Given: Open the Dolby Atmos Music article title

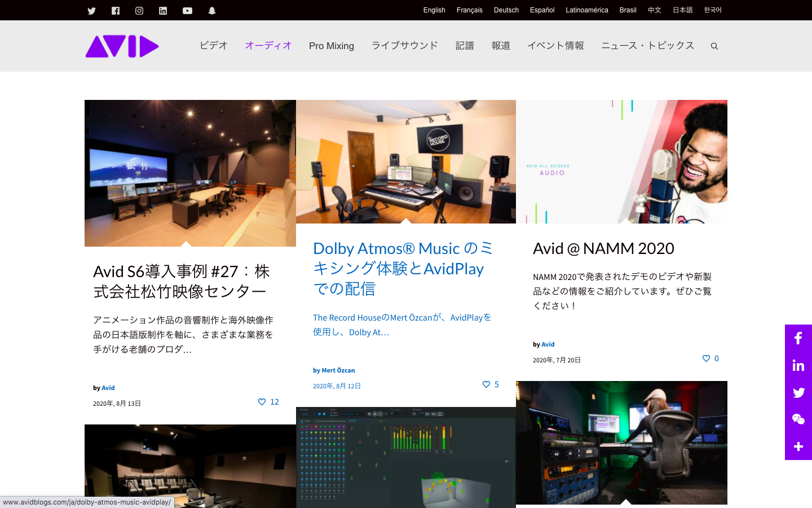Looking at the screenshot, I should click(x=403, y=268).
